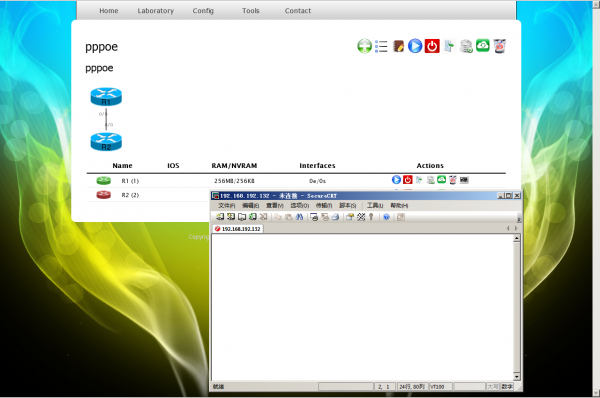This screenshot has width=600, height=398.
Task: Start all devices with the large blue play icon
Action: coord(415,46)
